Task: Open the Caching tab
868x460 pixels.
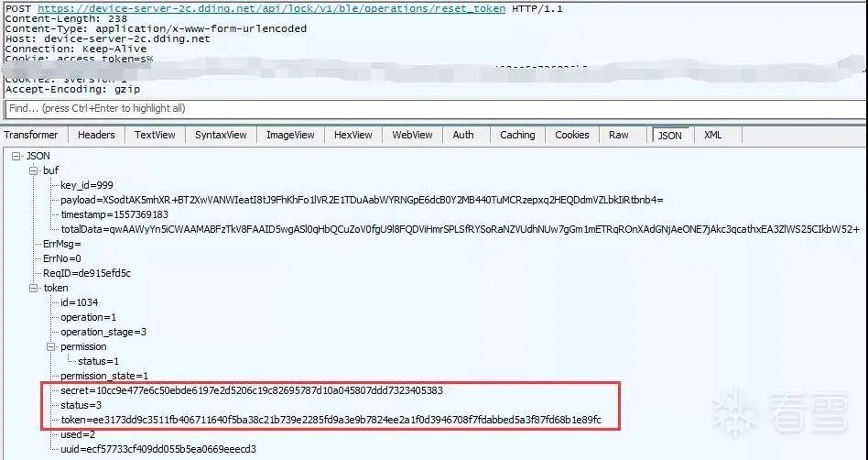Action: pos(517,135)
